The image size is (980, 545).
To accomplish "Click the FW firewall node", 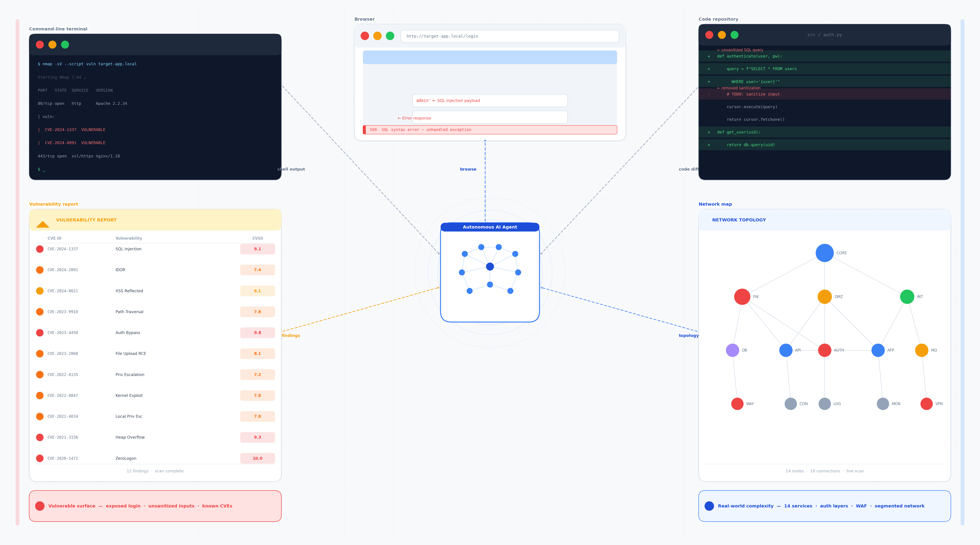I will pyautogui.click(x=742, y=297).
